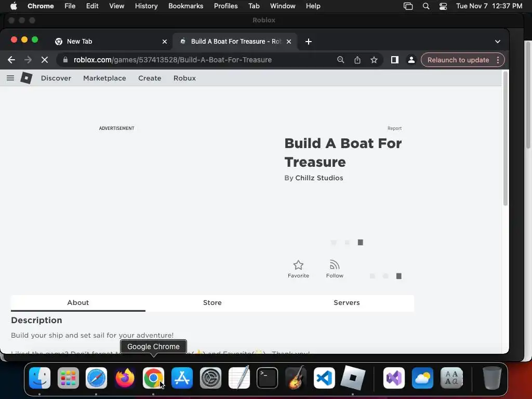Open the Apple menu
Viewport: 532px width, 399px height.
tap(14, 6)
